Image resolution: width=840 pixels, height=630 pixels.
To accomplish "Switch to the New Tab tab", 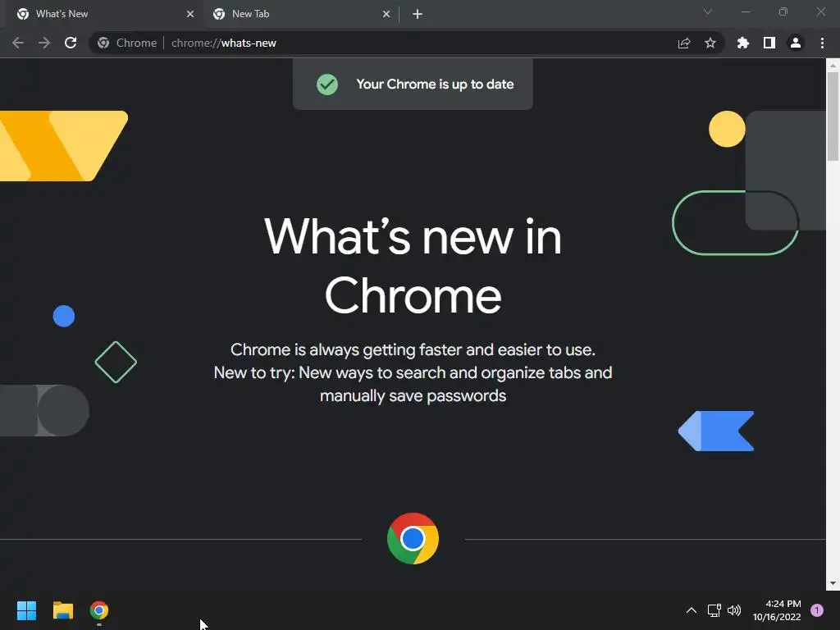I will pyautogui.click(x=300, y=14).
